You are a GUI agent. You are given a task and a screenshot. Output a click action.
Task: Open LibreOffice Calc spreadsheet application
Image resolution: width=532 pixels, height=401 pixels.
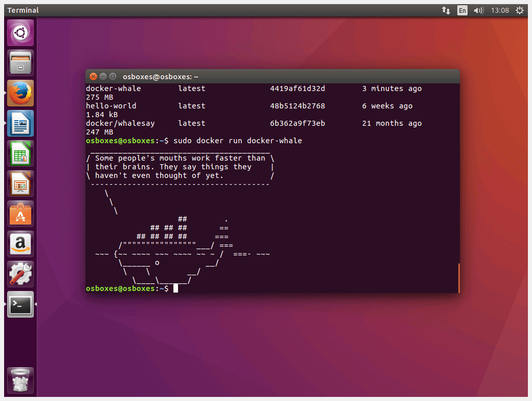pyautogui.click(x=20, y=152)
